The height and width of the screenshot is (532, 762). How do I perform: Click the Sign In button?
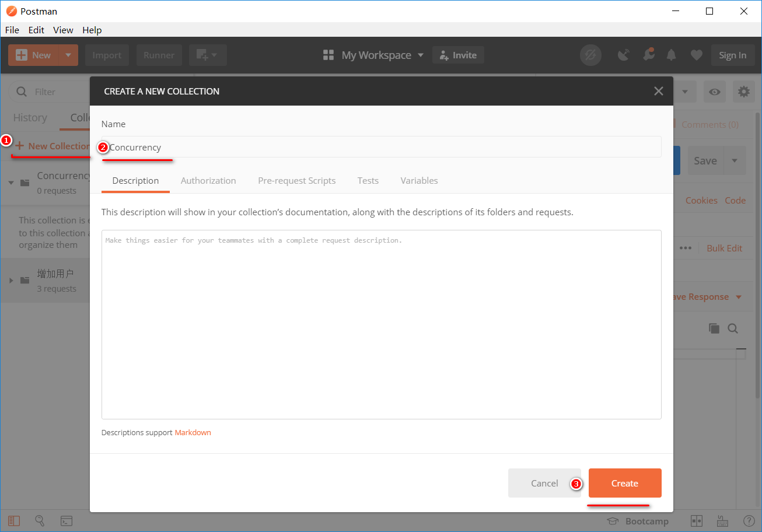(x=733, y=55)
